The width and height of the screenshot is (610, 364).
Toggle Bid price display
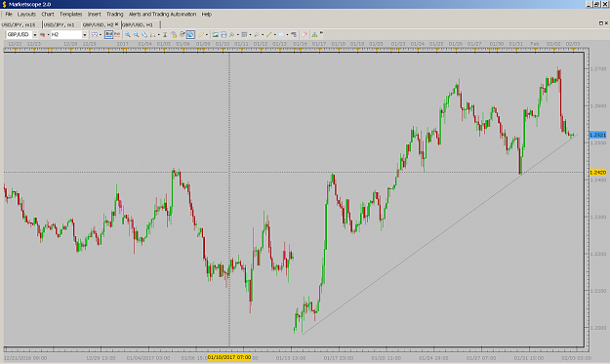(108, 34)
